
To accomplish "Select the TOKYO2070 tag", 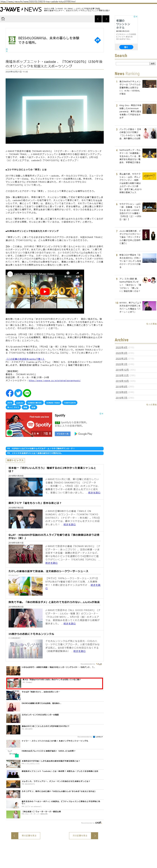I will [70, 403].
